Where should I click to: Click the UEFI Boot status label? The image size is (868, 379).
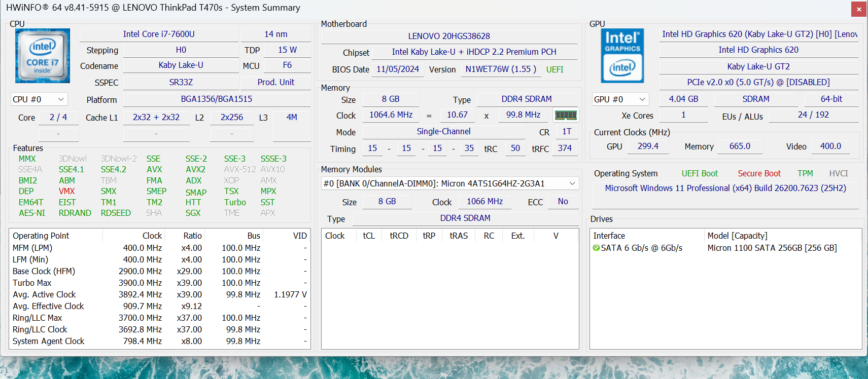(700, 174)
